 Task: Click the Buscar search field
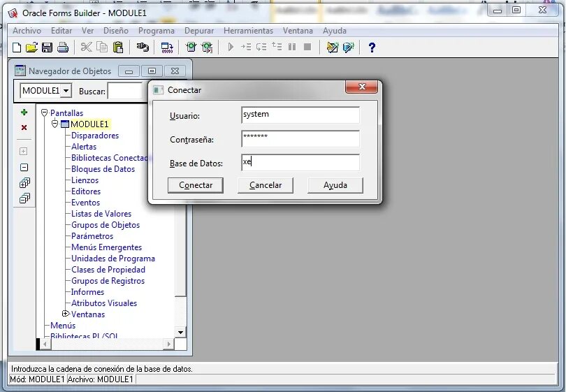[125, 91]
